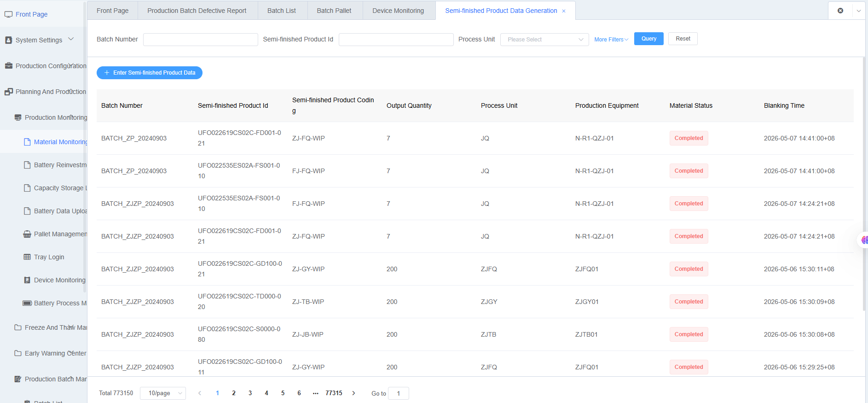The height and width of the screenshot is (403, 868).
Task: Open the 10/page size dropdown
Action: coord(163,393)
